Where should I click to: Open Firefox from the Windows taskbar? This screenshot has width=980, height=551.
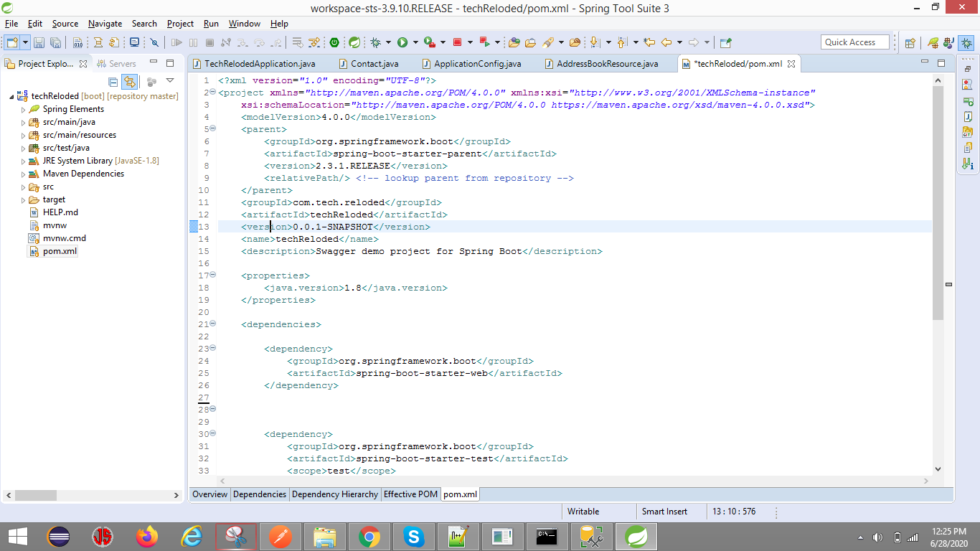click(x=147, y=536)
